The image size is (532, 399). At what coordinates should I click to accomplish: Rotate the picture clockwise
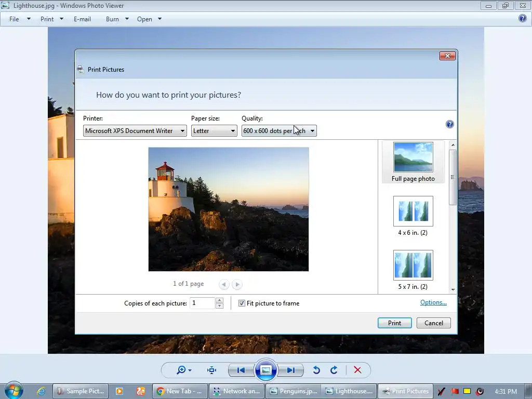coord(334,370)
